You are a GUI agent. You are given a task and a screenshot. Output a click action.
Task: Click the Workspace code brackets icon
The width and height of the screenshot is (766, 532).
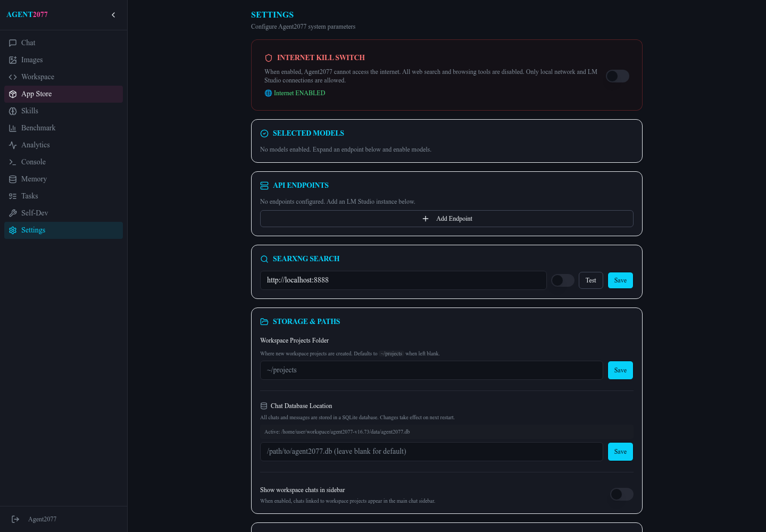point(13,77)
